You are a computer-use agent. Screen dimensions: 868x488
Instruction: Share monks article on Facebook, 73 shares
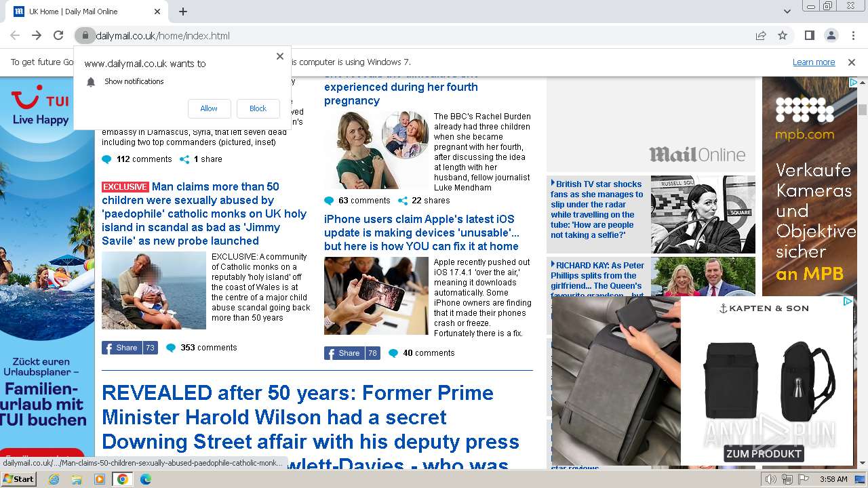pyautogui.click(x=130, y=348)
